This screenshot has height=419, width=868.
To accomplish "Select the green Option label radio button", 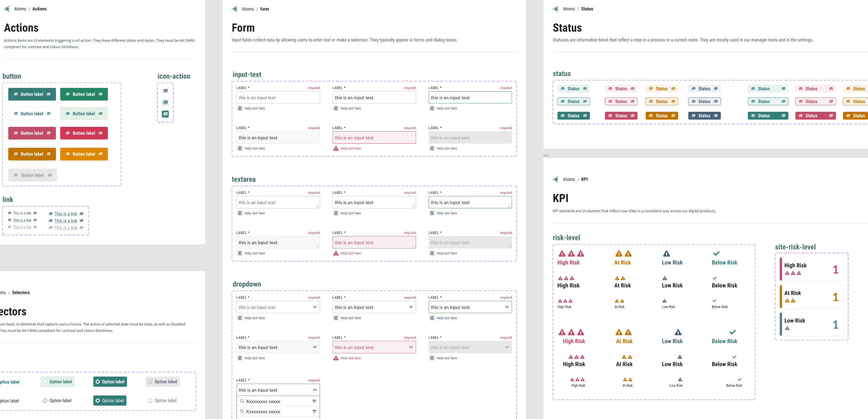I will 45,382.
